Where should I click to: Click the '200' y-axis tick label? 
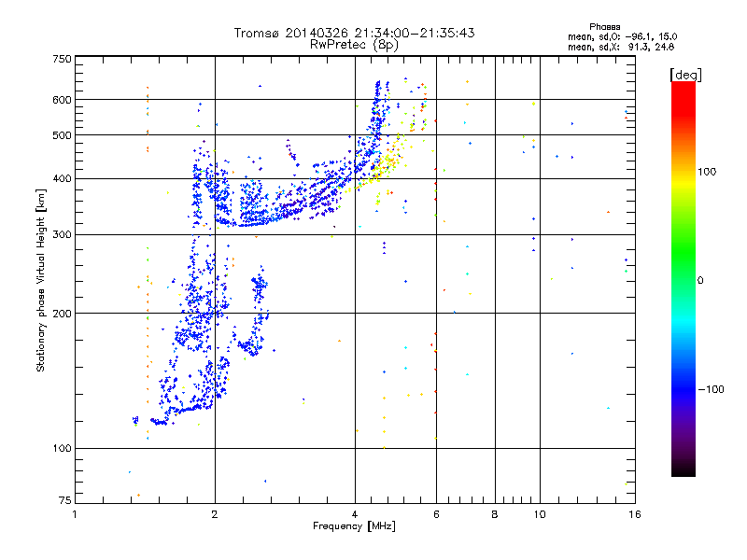(62, 314)
